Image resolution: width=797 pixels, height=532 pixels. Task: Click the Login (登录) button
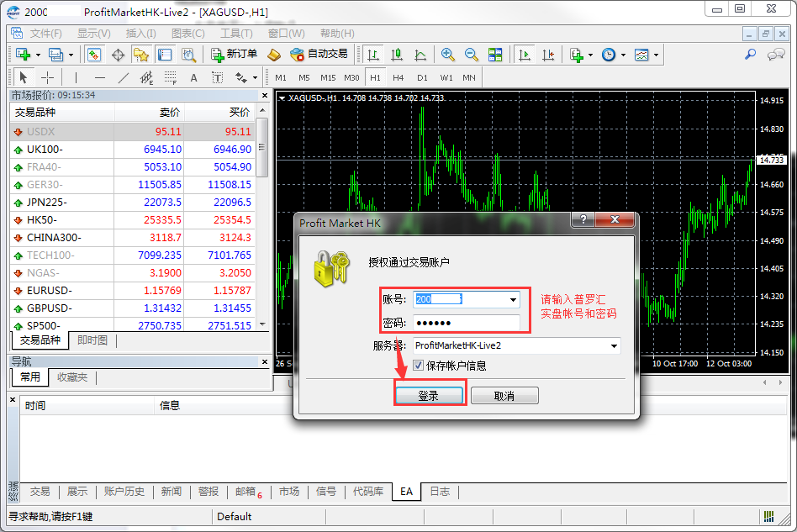click(429, 396)
